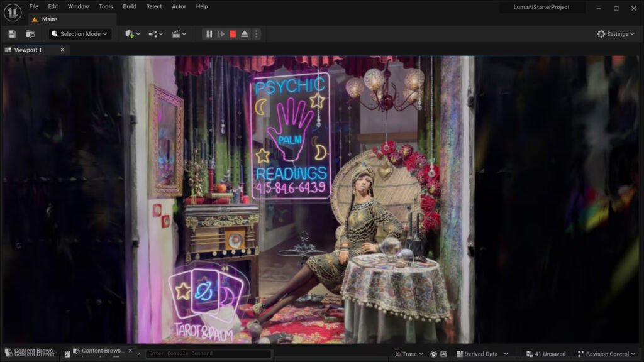Save the current level
The width and height of the screenshot is (644, 362).
tap(11, 33)
